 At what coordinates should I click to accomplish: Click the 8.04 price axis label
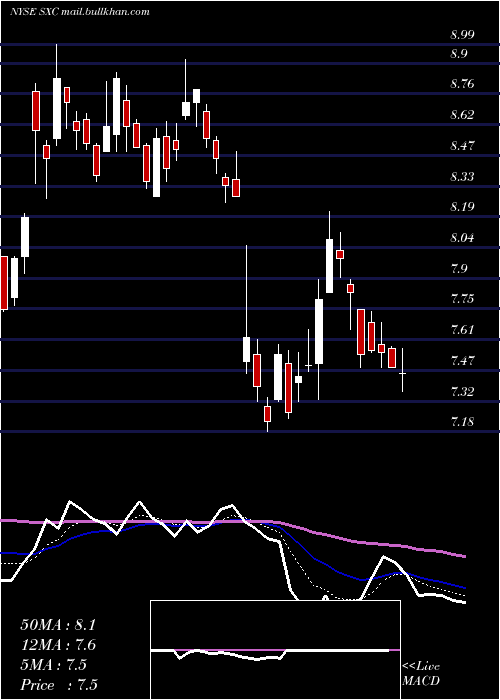462,238
